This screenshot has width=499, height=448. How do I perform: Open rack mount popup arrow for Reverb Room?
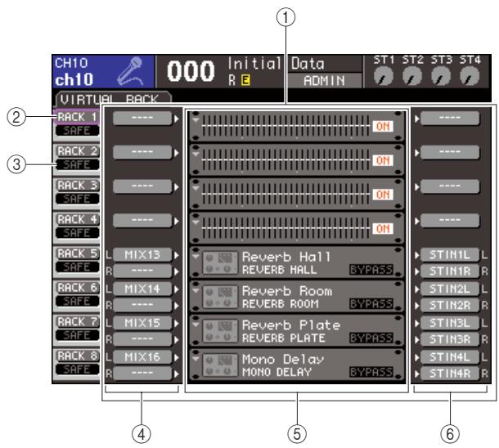pyautogui.click(x=196, y=290)
